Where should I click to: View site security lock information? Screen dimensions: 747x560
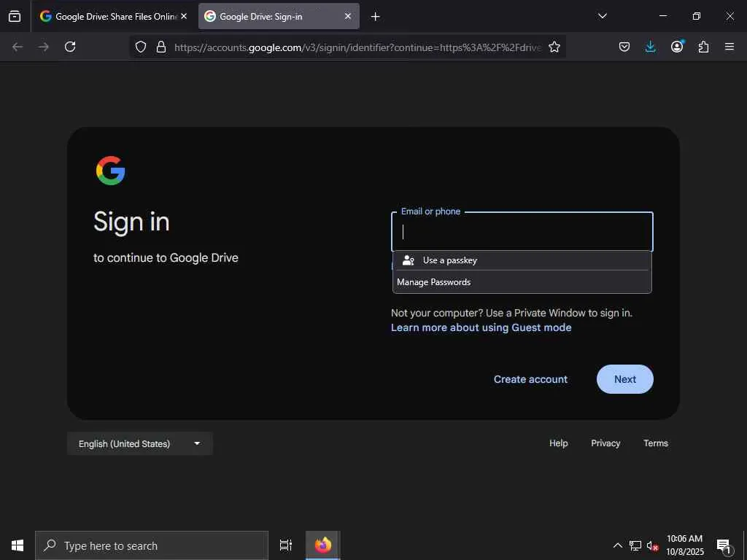(161, 47)
